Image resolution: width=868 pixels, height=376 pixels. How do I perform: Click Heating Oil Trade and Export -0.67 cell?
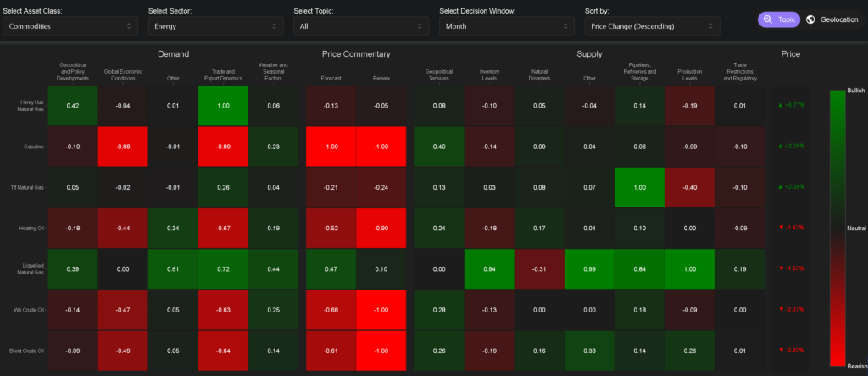[223, 228]
